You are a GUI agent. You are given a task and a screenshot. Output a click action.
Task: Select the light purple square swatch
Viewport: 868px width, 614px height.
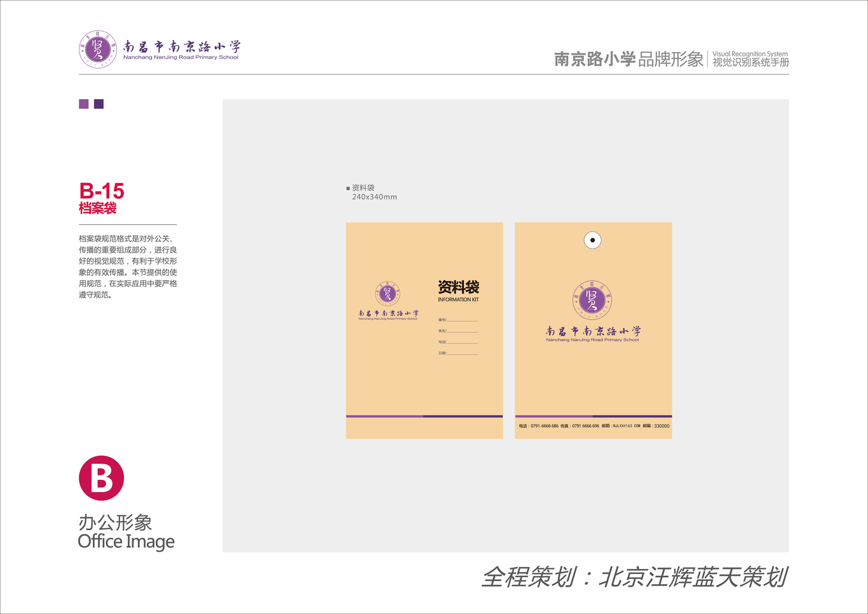(x=84, y=104)
